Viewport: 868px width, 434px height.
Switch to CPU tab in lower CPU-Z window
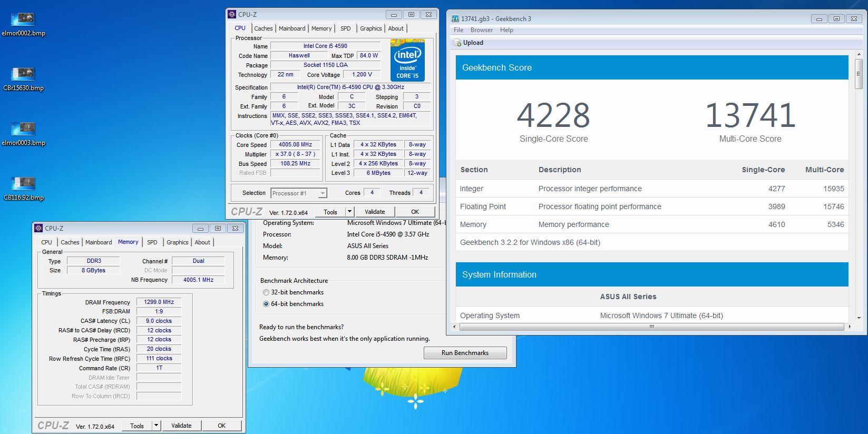46,242
